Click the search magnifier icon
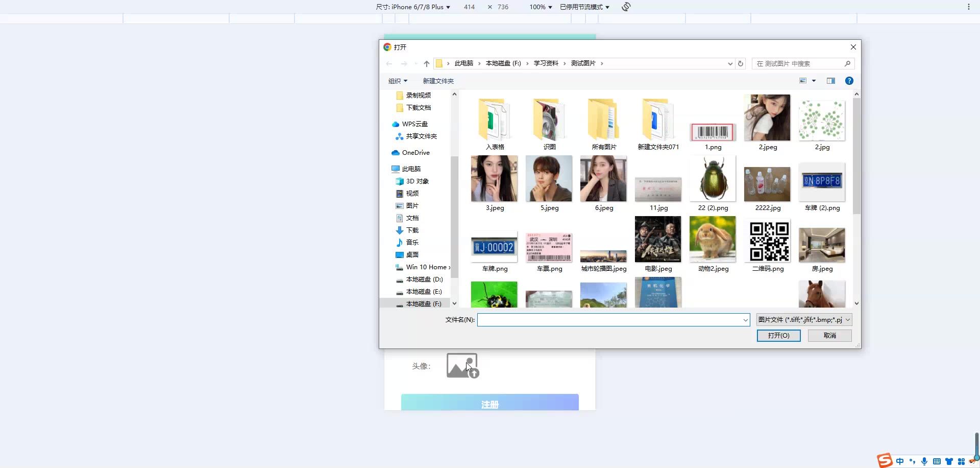 [x=847, y=64]
